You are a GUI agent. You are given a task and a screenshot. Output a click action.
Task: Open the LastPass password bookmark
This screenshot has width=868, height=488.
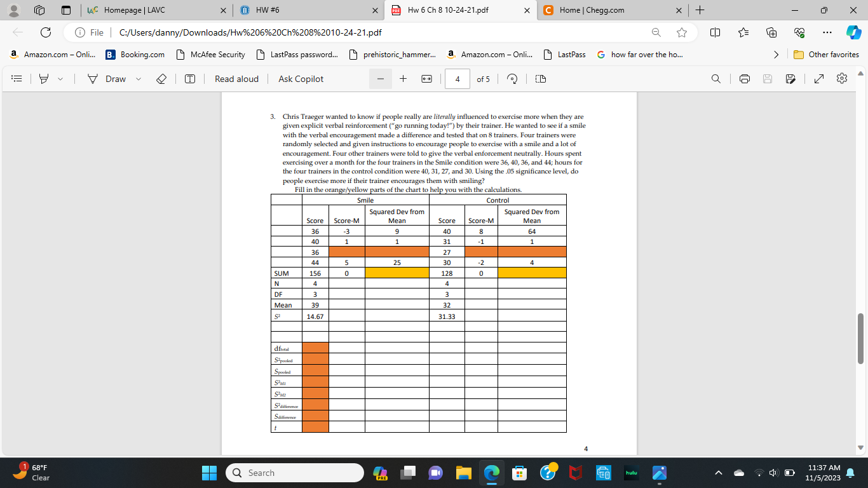[x=297, y=55]
